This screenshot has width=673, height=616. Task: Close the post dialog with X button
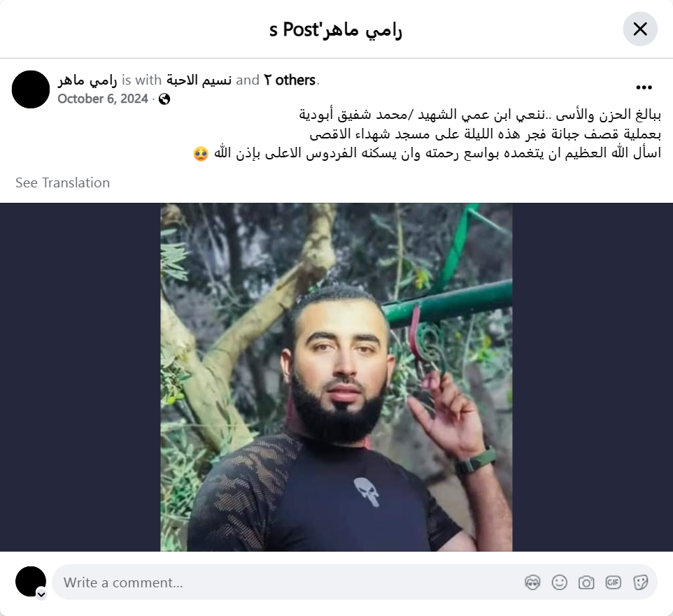click(x=640, y=29)
